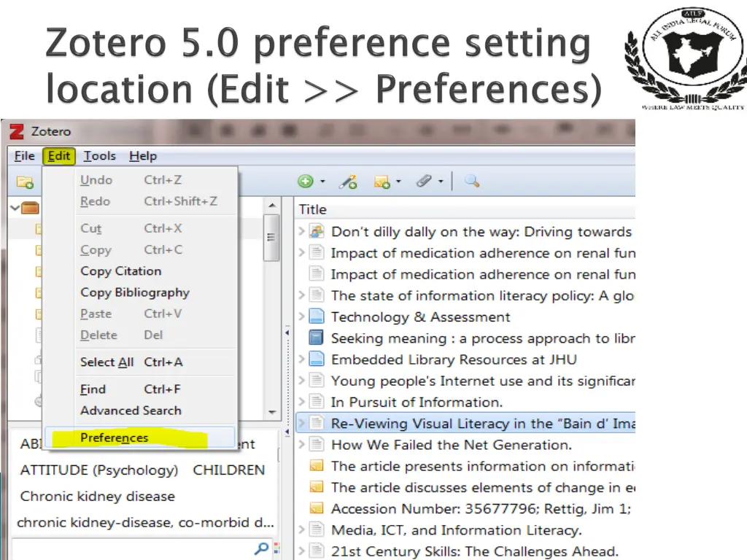Choose Select All in the Edit menu
Screen dimensions: 747x560
tap(140, 362)
